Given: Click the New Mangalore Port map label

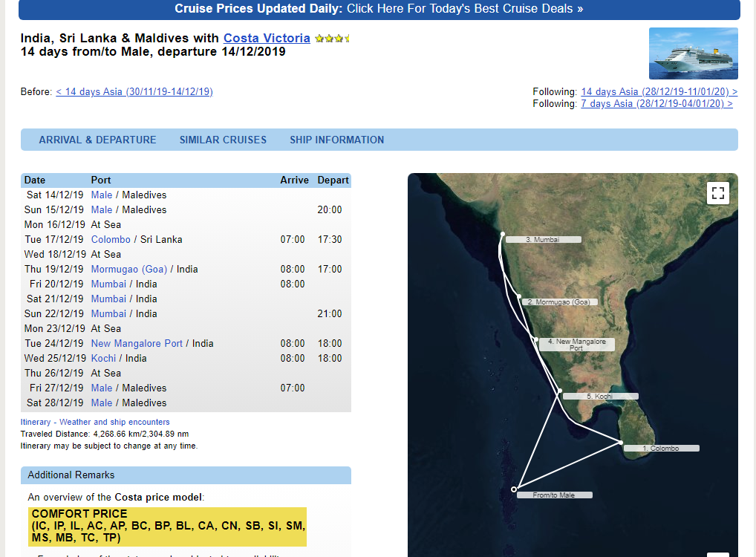Looking at the screenshot, I should click(x=576, y=345).
